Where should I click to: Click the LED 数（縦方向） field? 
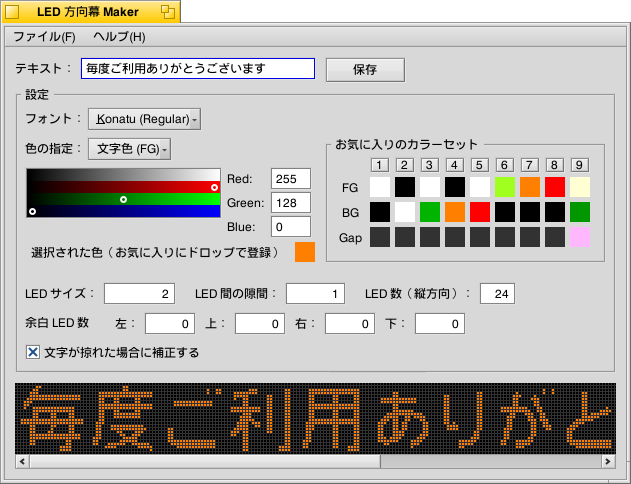coord(497,293)
